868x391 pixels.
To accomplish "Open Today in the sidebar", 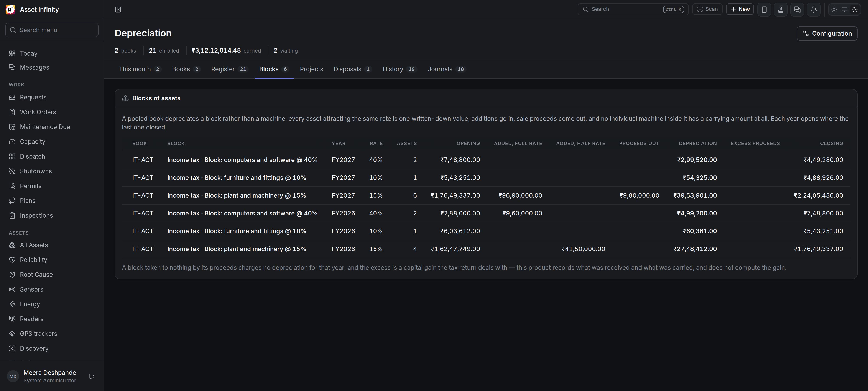I will point(52,53).
